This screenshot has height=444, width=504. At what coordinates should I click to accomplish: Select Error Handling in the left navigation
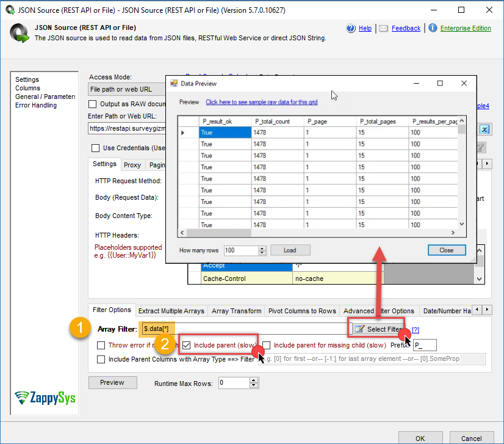click(x=35, y=105)
